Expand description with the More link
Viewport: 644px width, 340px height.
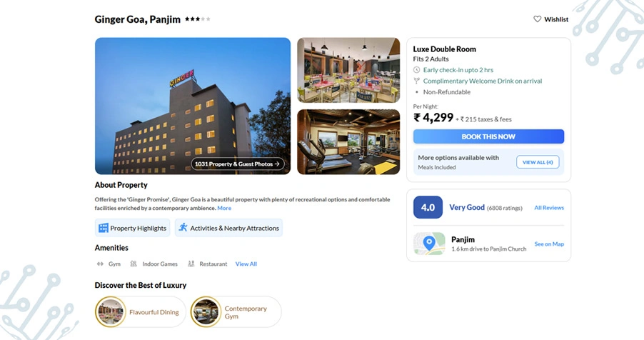224,208
